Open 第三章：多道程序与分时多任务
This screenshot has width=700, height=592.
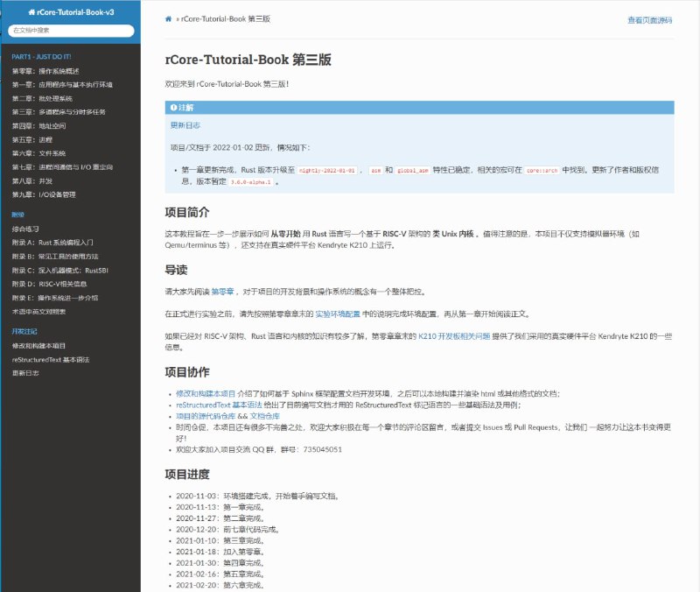tap(59, 112)
